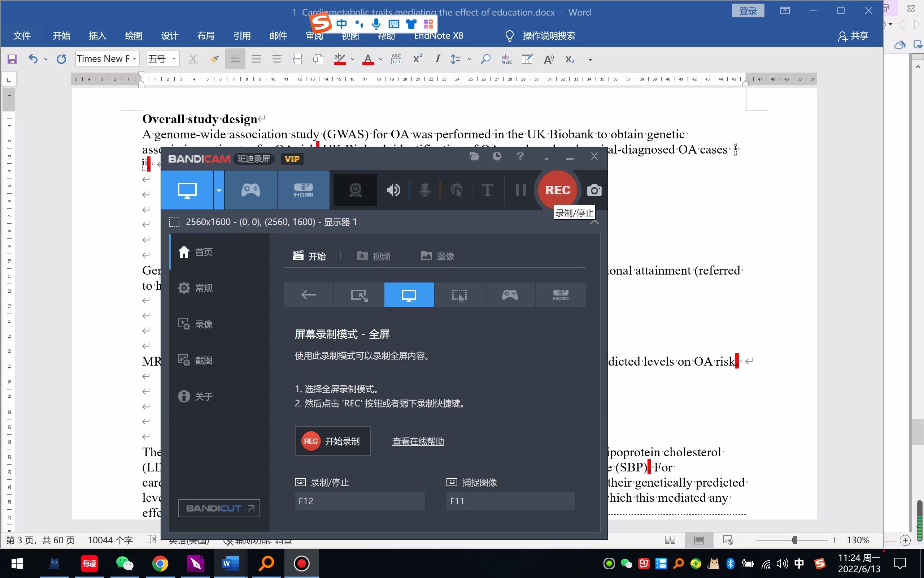Image resolution: width=924 pixels, height=578 pixels.
Task: Expand the highlight color dropdown arrow
Action: pos(352,59)
